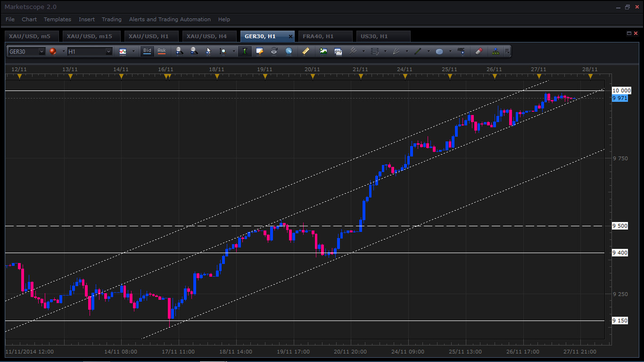This screenshot has height=362, width=644.
Task: Select the cursor pointer tool
Action: pyautogui.click(x=208, y=51)
